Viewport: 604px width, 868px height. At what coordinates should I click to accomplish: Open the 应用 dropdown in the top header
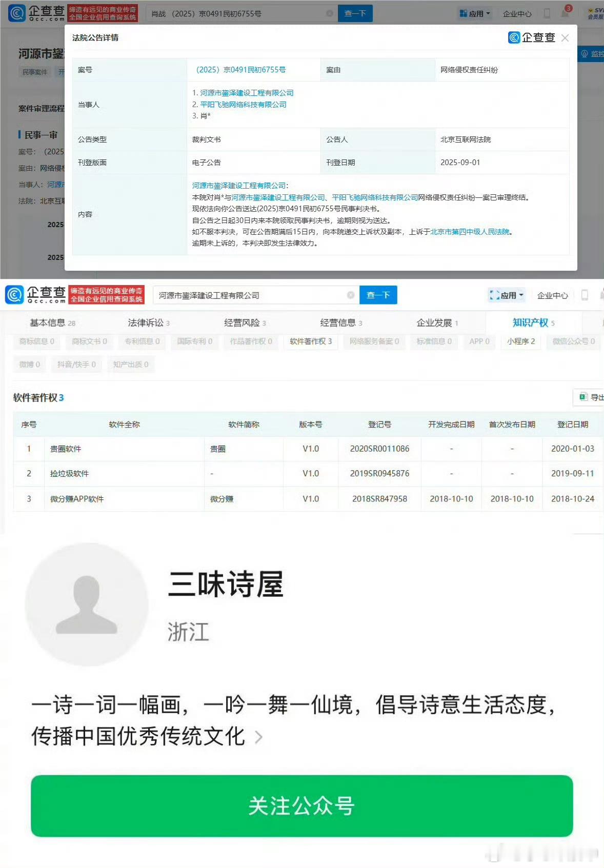click(475, 13)
